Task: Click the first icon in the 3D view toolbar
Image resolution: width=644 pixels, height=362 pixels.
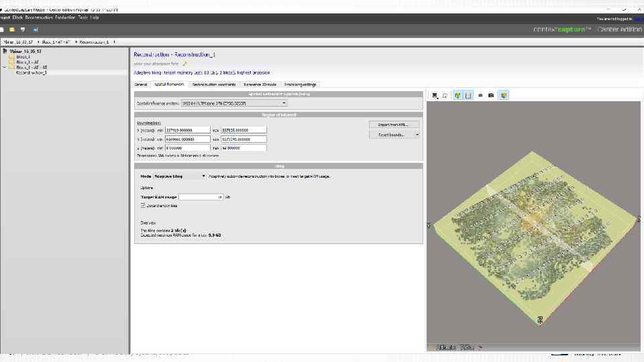Action: [435, 95]
